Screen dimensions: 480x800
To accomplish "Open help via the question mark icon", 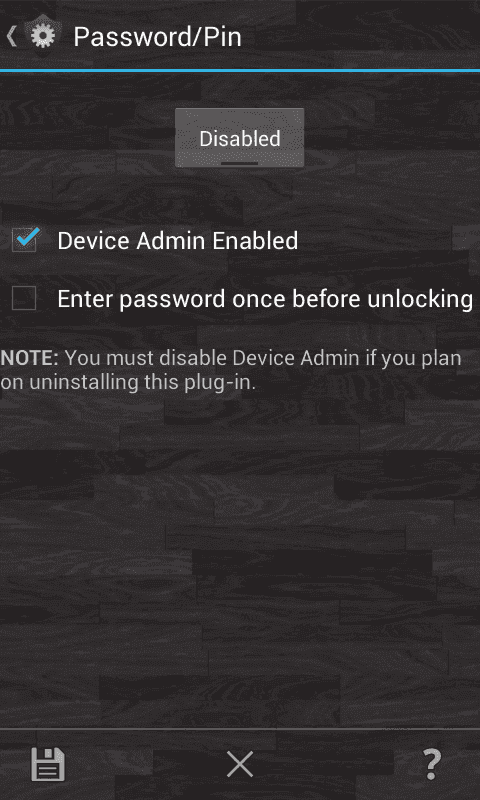I will pos(432,764).
